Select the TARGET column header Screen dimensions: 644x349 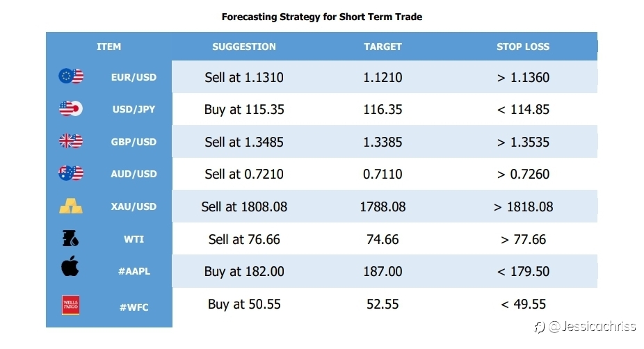383,47
